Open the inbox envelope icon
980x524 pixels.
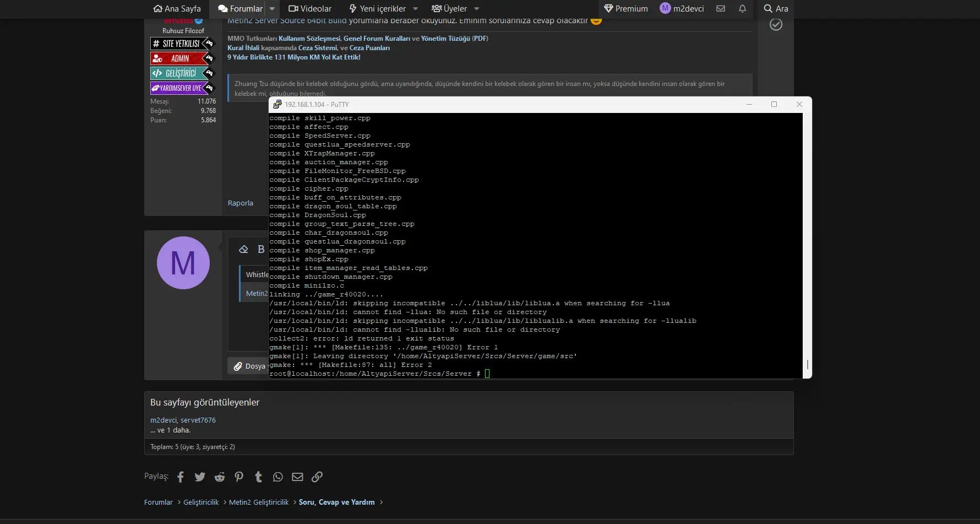coord(721,9)
